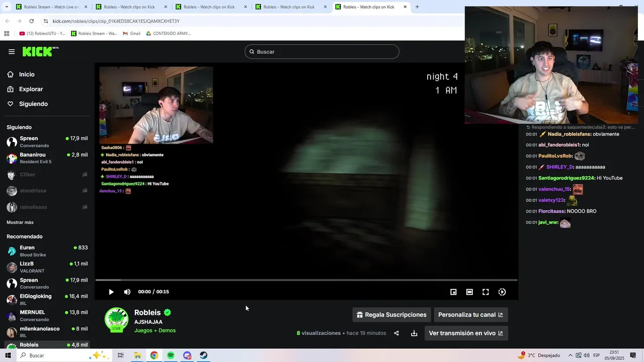Open LizzB channel playing VALORANT

pyautogui.click(x=47, y=267)
